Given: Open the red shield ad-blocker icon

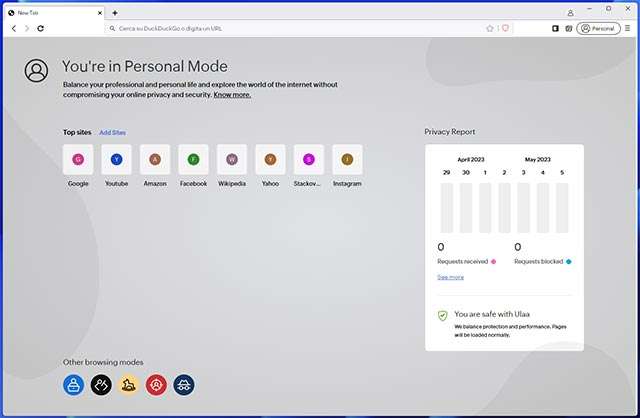Looking at the screenshot, I should pos(505,28).
